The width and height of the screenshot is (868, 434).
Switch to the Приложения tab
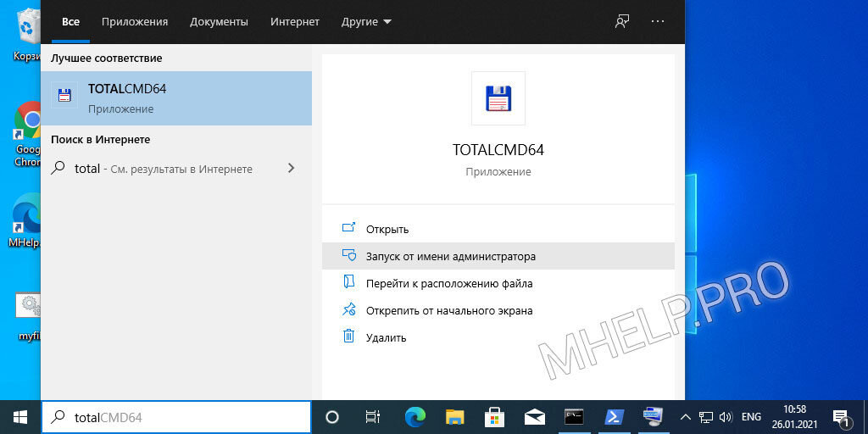pyautogui.click(x=135, y=22)
